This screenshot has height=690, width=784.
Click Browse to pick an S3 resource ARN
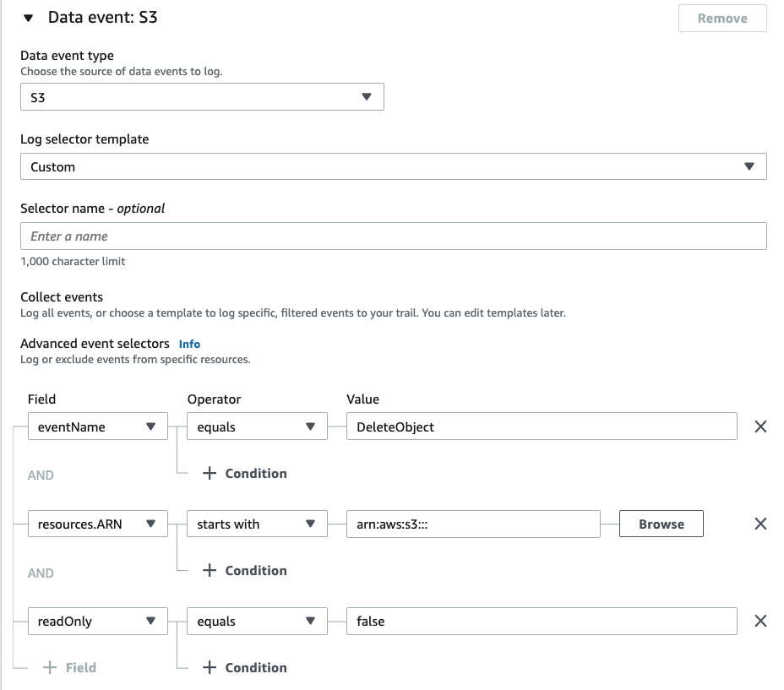tap(661, 524)
